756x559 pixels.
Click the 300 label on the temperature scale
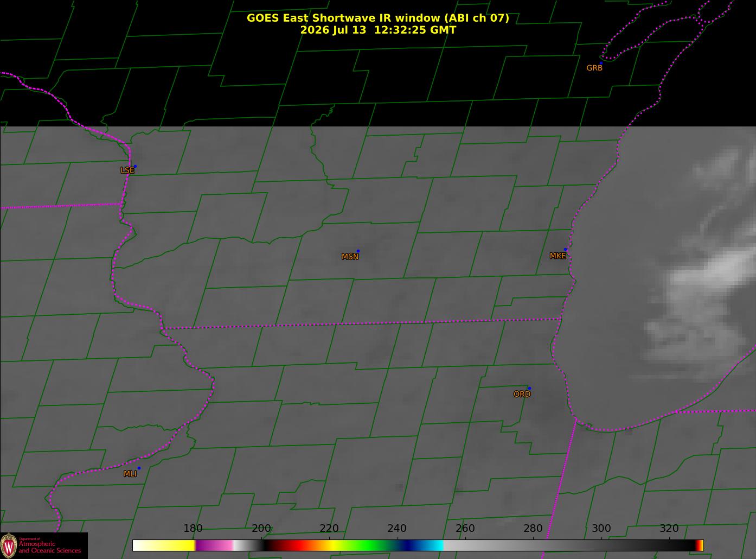pos(601,529)
